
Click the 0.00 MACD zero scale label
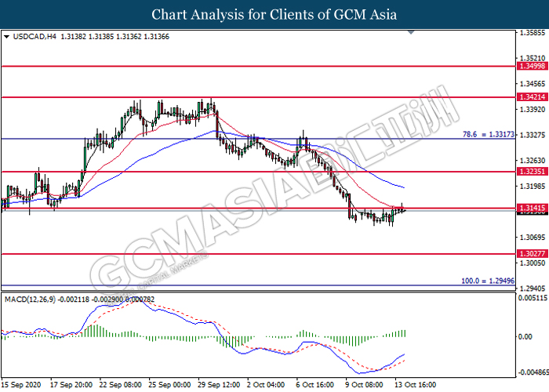pos(525,336)
